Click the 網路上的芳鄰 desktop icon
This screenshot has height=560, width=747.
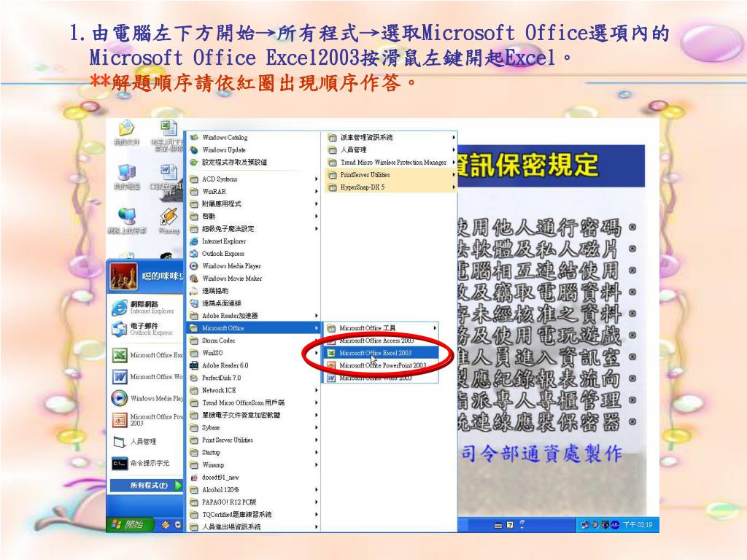point(127,217)
